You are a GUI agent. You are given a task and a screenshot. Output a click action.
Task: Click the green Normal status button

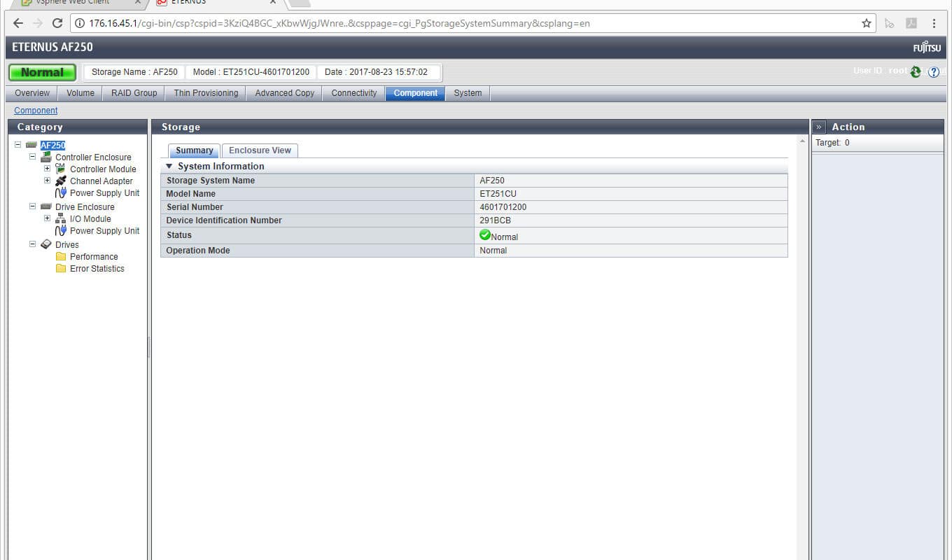(42, 72)
